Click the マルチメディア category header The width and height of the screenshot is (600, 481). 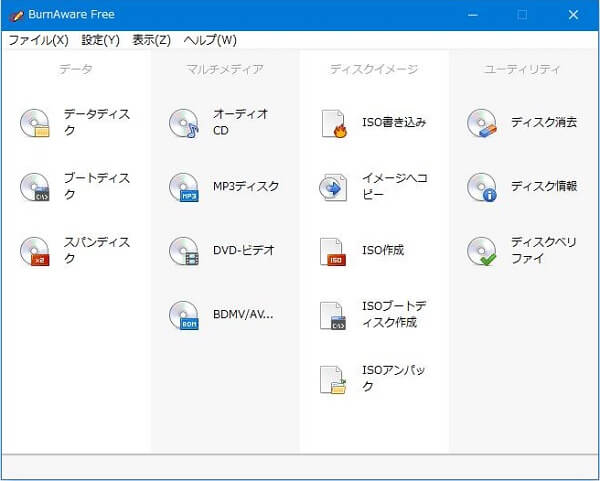click(x=225, y=70)
